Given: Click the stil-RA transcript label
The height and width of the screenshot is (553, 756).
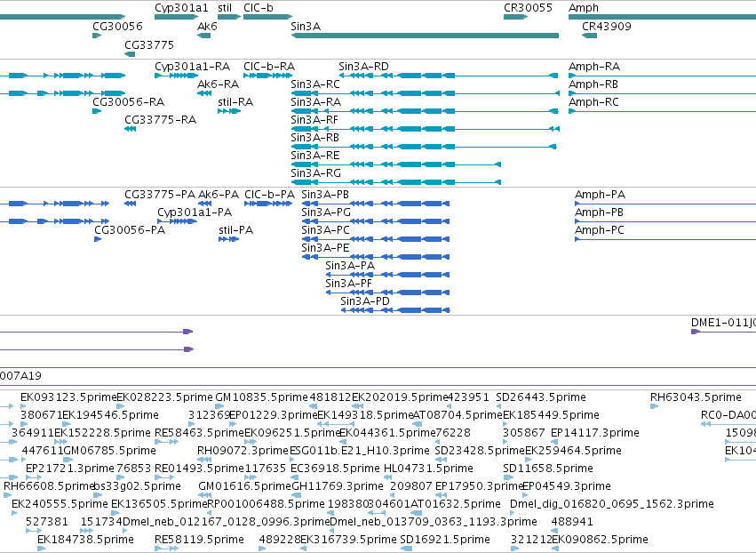Looking at the screenshot, I should click(x=235, y=102).
